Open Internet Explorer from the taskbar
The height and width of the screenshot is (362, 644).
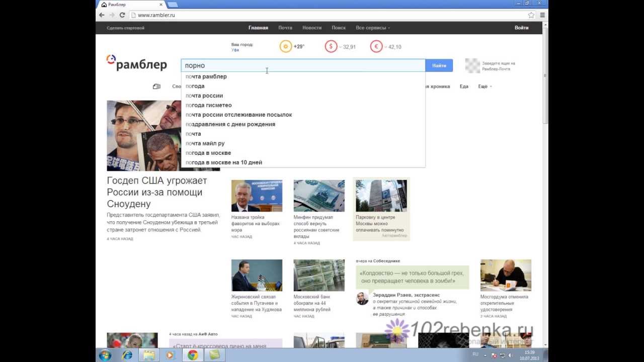tap(128, 355)
